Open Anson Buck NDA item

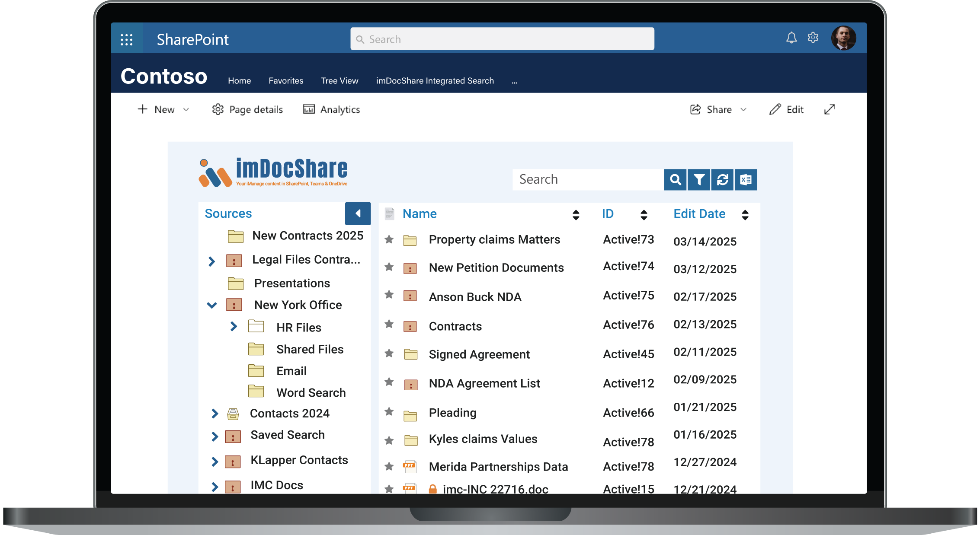pyautogui.click(x=475, y=297)
